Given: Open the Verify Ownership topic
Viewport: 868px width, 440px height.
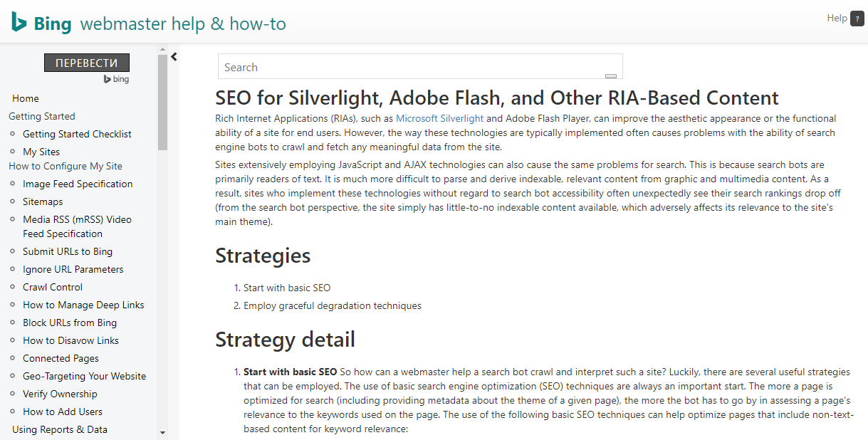Looking at the screenshot, I should 60,394.
